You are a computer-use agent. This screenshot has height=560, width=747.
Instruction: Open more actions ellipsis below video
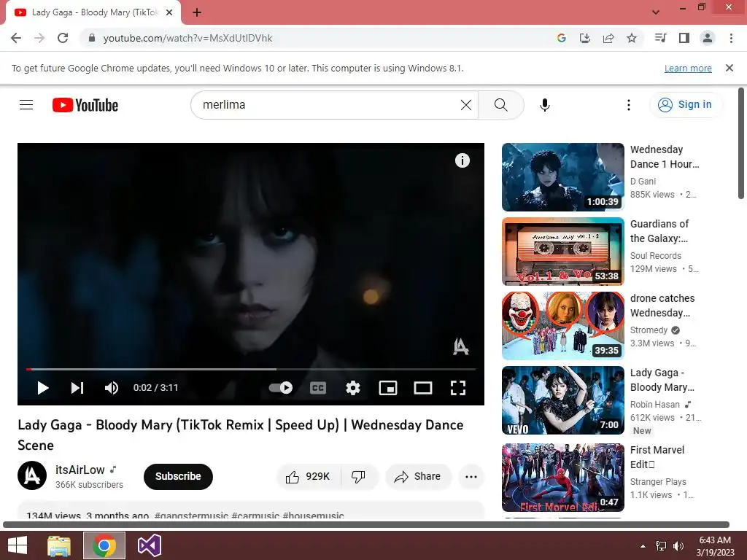(471, 476)
